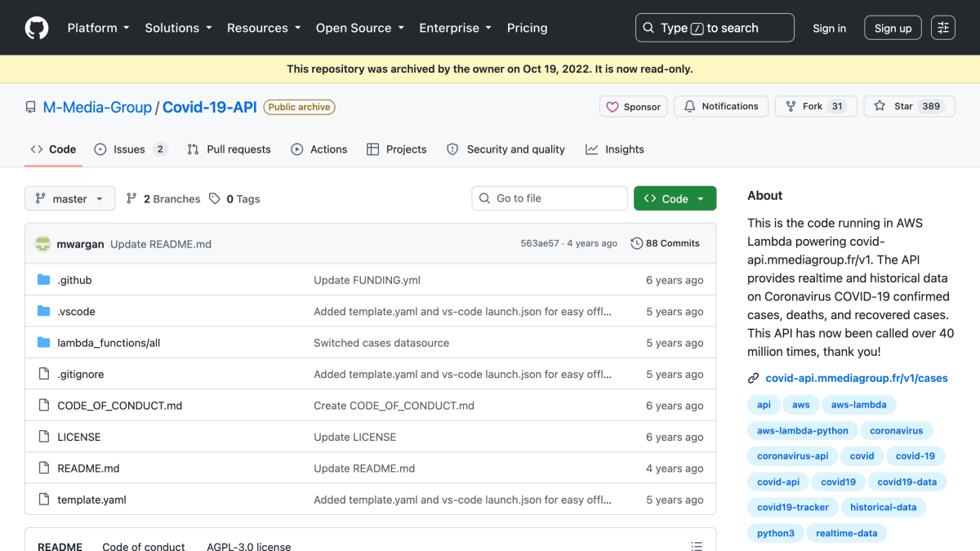Open "Switched cases datasource" commit message

click(381, 343)
